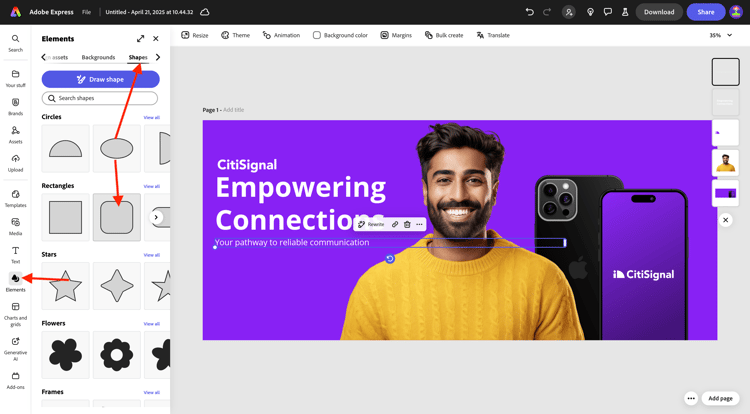Add the four-point star shape
Viewport: 750px width, 414px height.
point(117,286)
